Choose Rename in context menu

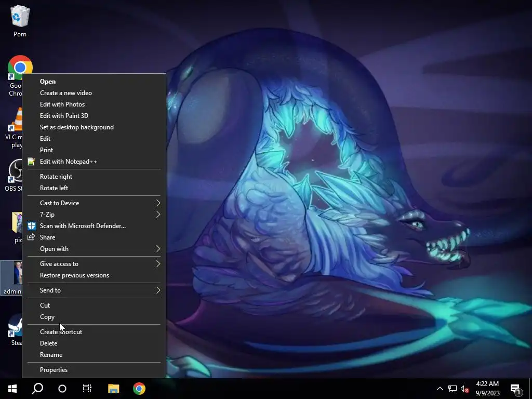(x=94, y=355)
